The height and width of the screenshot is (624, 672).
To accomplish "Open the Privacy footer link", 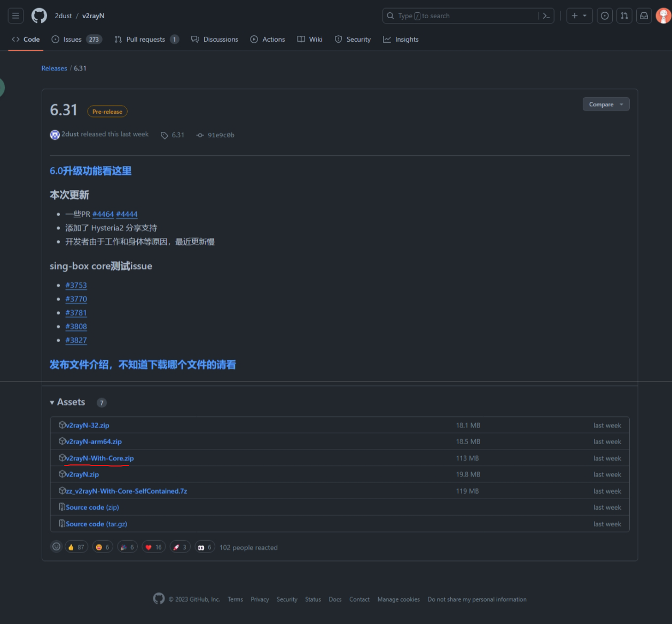I will coord(260,599).
